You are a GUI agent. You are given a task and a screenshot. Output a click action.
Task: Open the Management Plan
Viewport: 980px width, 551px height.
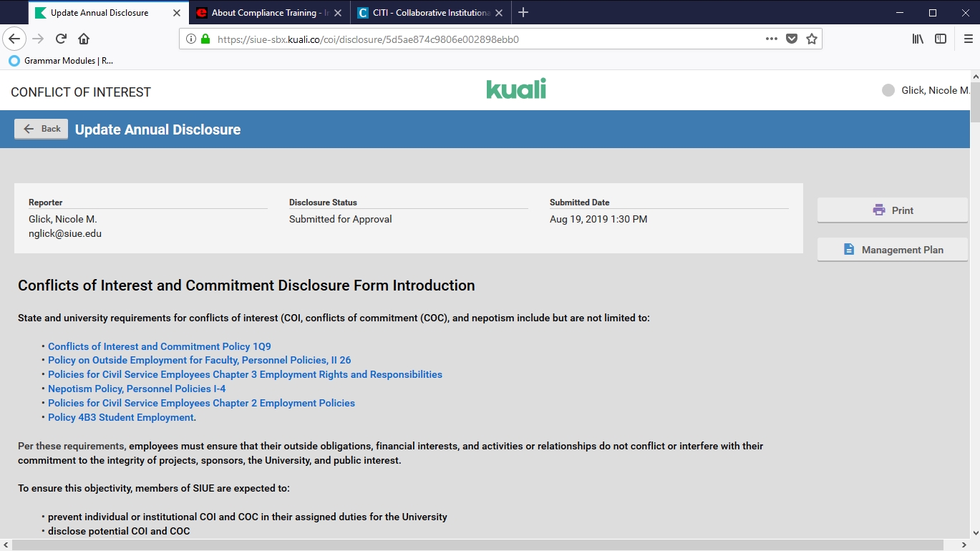(x=892, y=250)
